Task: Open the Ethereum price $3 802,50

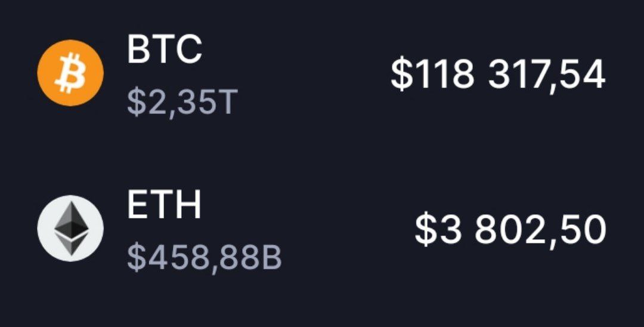Action: tap(510, 230)
